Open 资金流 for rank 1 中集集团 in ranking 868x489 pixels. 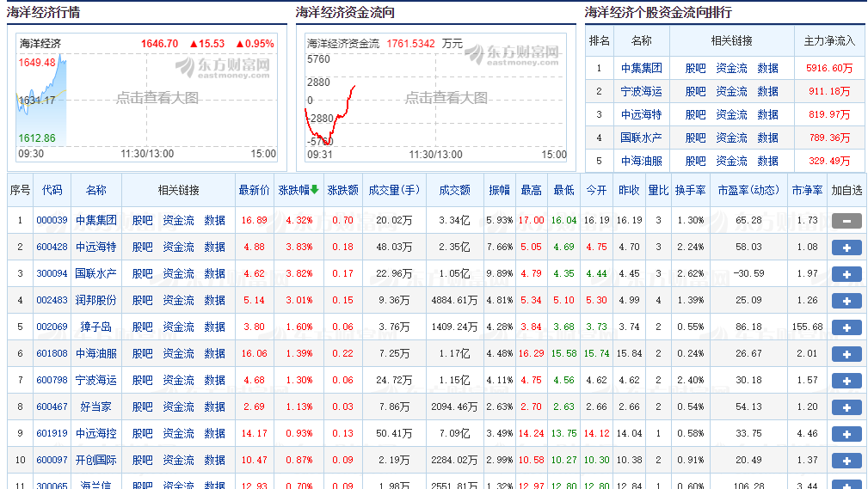(x=731, y=68)
